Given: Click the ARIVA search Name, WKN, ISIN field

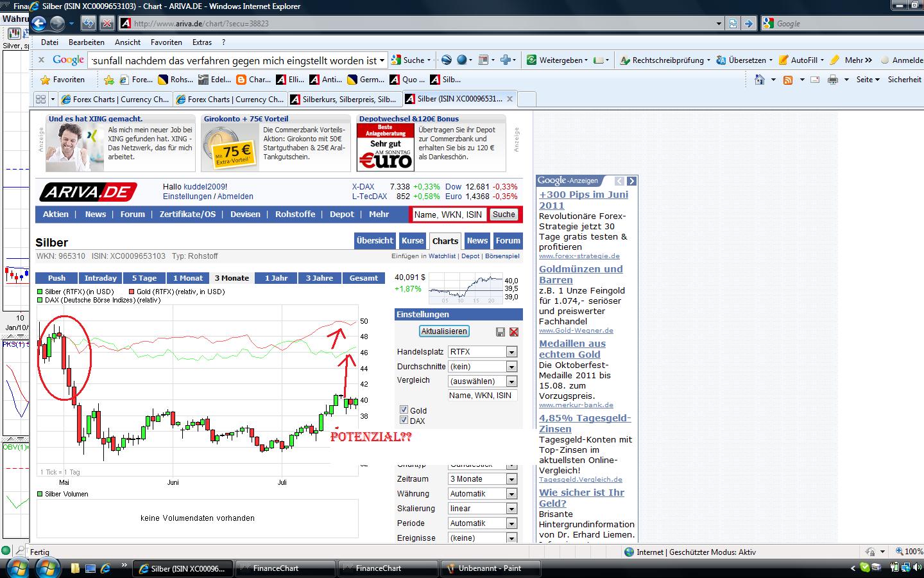Looking at the screenshot, I should coord(449,215).
